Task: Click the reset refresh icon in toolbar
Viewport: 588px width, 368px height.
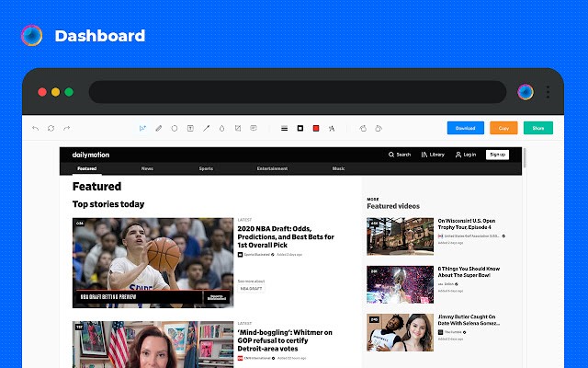Action: [51, 129]
